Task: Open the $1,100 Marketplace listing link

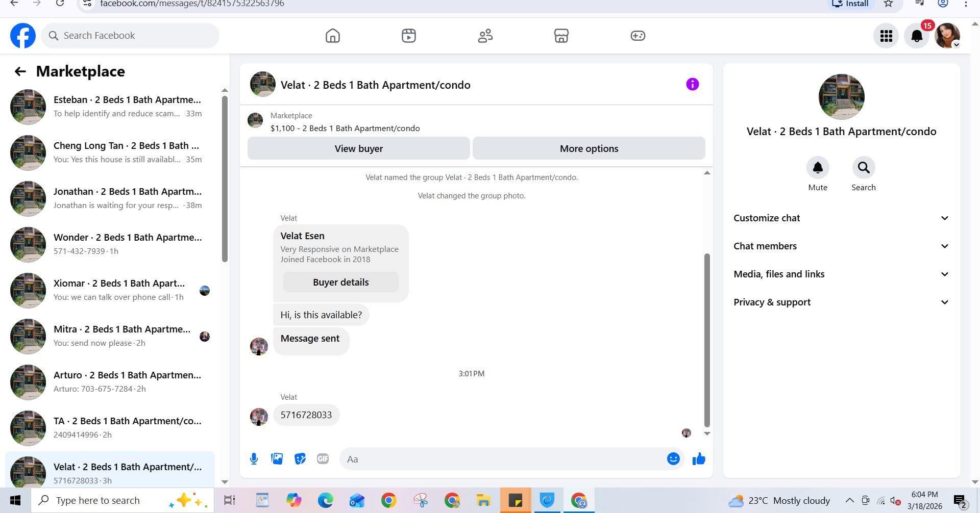Action: pyautogui.click(x=345, y=128)
